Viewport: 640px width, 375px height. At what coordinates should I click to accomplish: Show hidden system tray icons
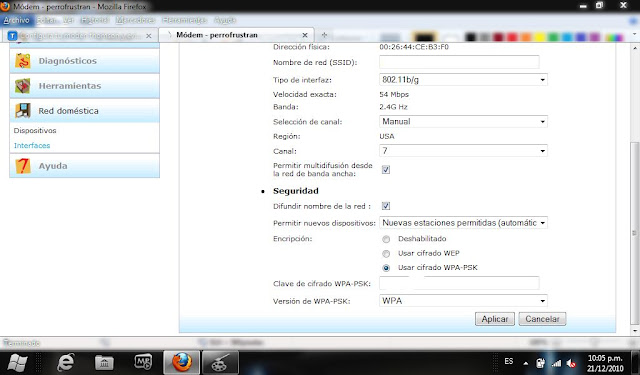pyautogui.click(x=526, y=363)
